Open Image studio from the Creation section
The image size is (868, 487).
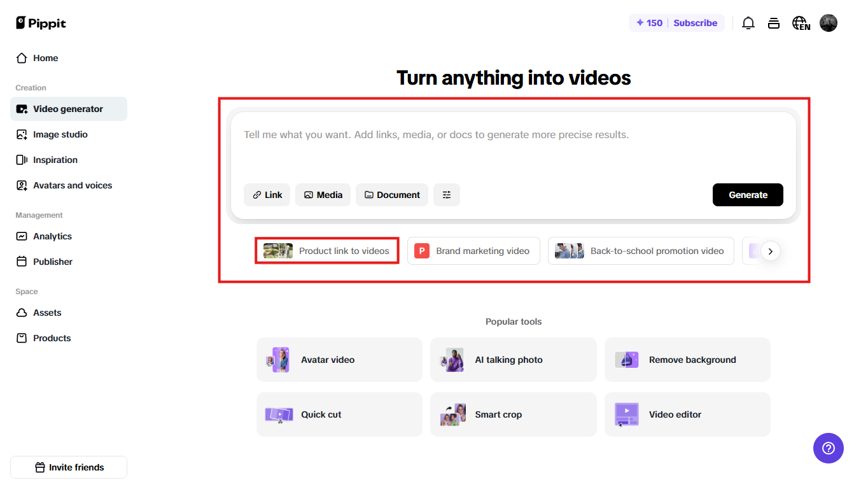59,134
